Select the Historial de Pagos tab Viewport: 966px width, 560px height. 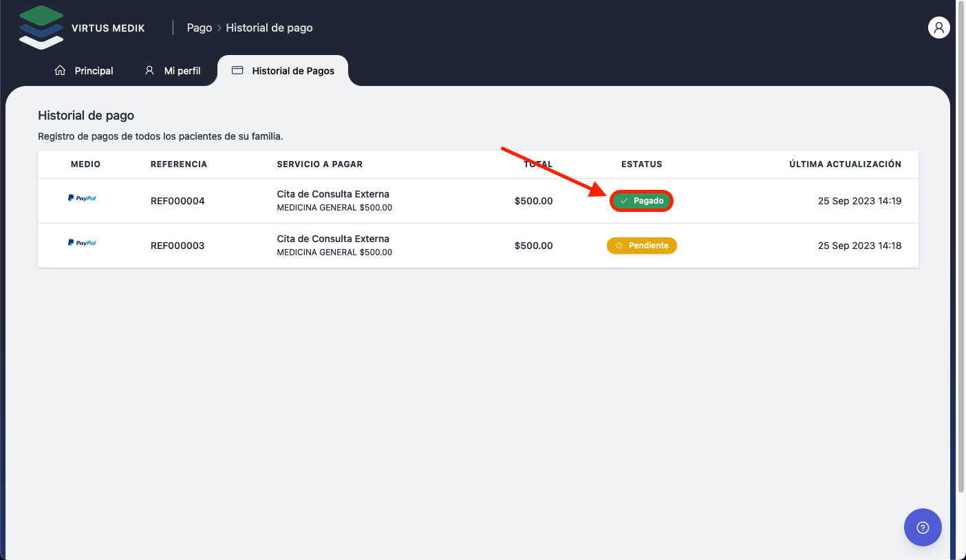coord(293,71)
